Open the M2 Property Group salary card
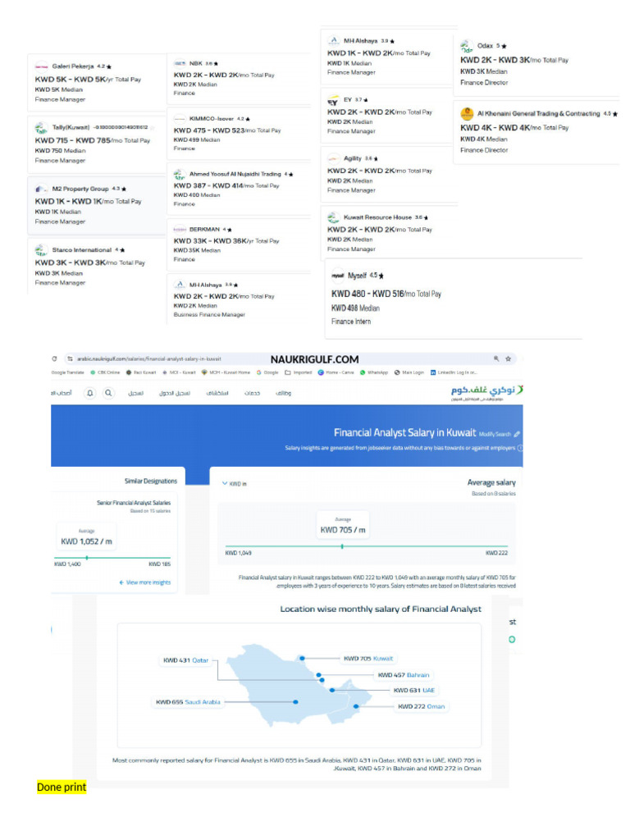 tap(97, 205)
